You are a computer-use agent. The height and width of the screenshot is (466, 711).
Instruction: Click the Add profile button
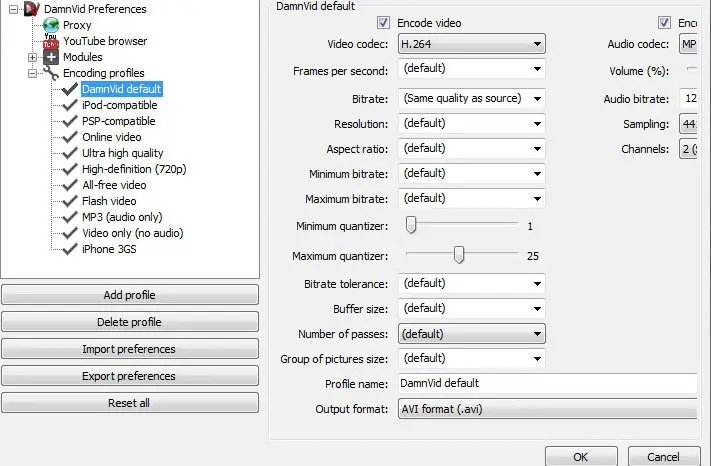point(129,295)
